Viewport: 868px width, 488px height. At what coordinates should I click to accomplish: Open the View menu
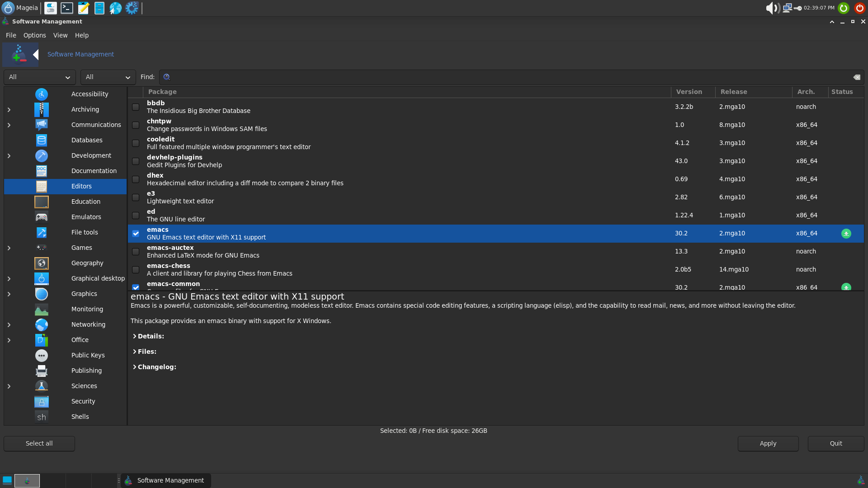(x=60, y=35)
